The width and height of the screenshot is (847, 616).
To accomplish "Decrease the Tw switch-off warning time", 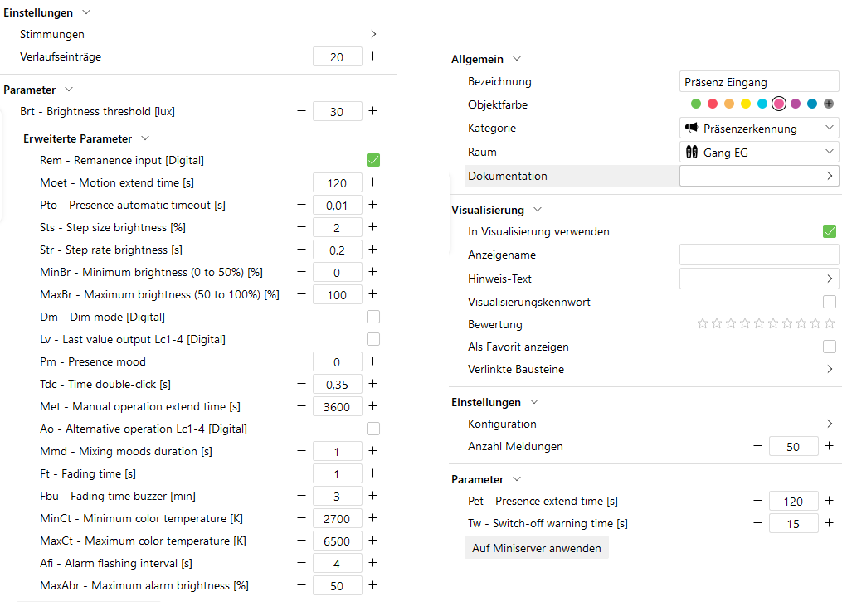I will point(757,523).
